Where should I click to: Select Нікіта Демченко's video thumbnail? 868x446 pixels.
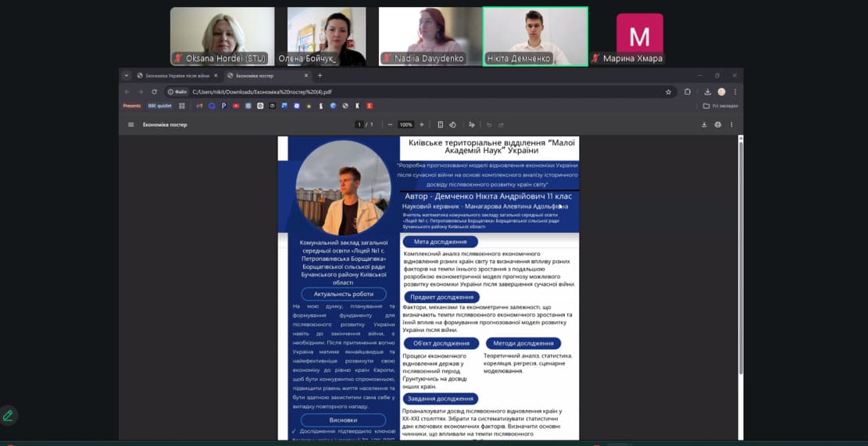click(535, 36)
